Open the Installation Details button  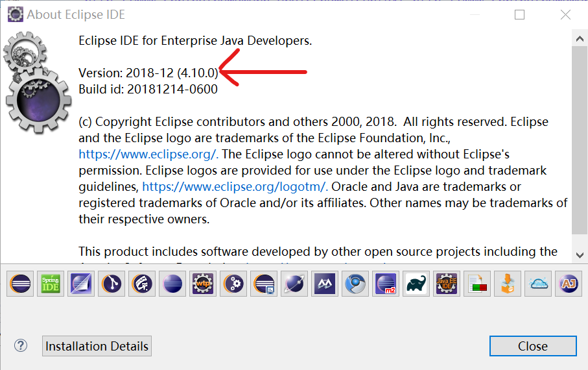coord(97,346)
